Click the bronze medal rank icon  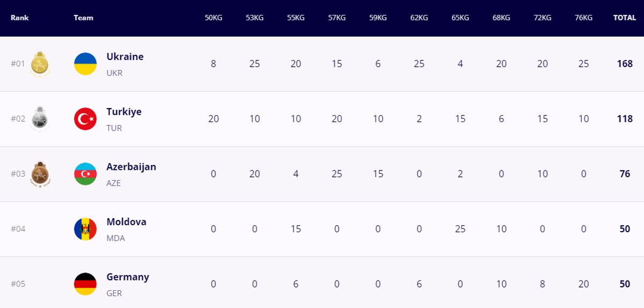[40, 174]
